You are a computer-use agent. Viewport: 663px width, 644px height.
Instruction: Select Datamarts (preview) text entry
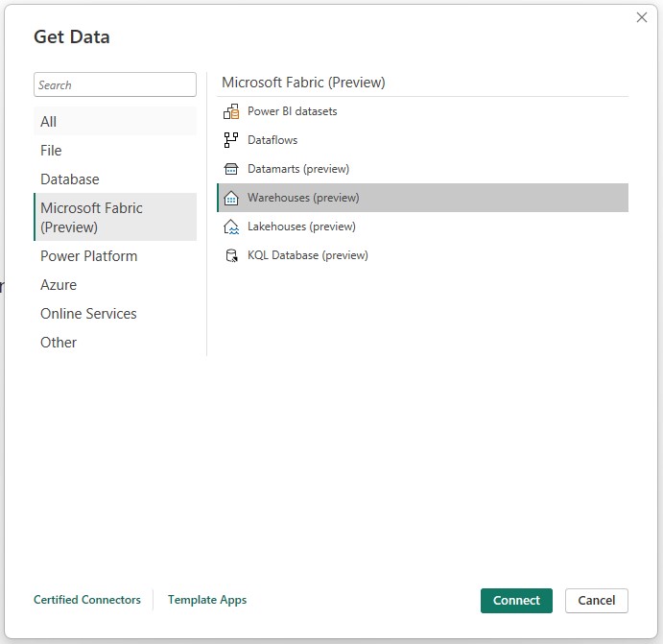pyautogui.click(x=298, y=169)
